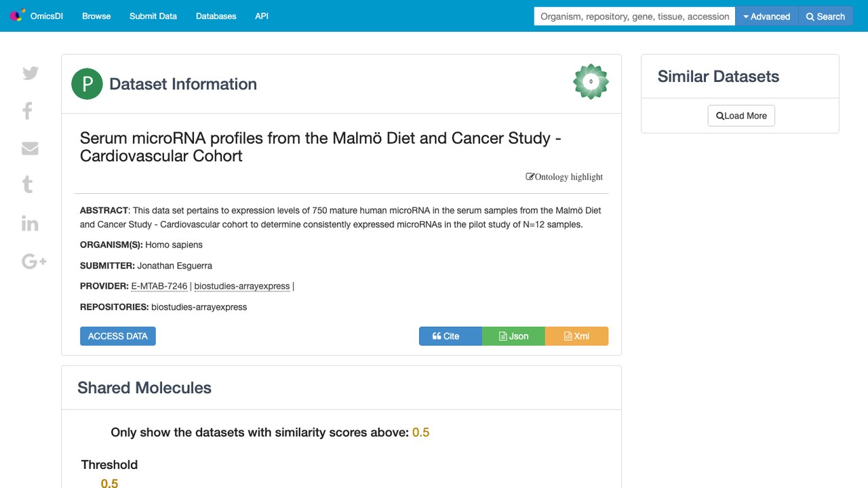Open the biostudies-arrayexpress provider link
This screenshot has width=868, height=488.
click(242, 286)
